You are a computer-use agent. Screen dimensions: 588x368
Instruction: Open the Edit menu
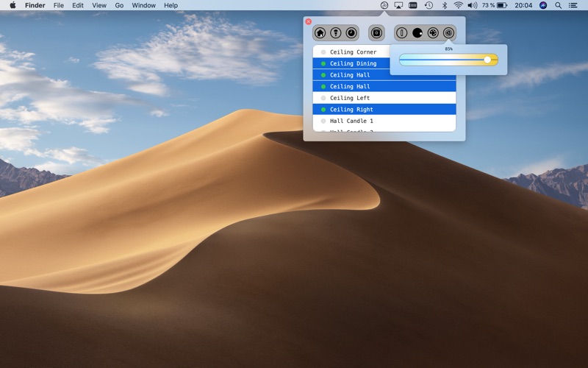click(78, 5)
